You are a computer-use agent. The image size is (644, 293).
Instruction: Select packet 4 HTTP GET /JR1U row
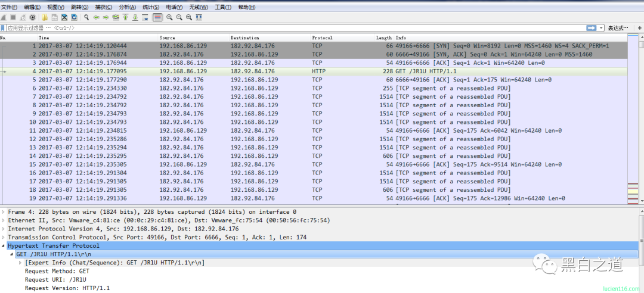[x=314, y=71]
